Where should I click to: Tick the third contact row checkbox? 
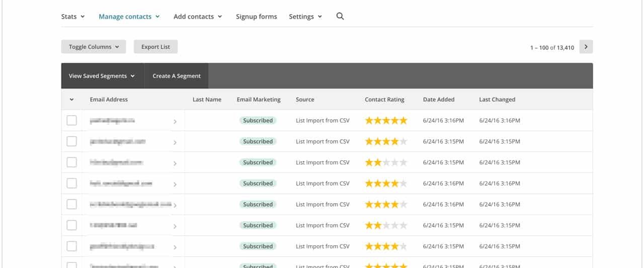coord(72,162)
